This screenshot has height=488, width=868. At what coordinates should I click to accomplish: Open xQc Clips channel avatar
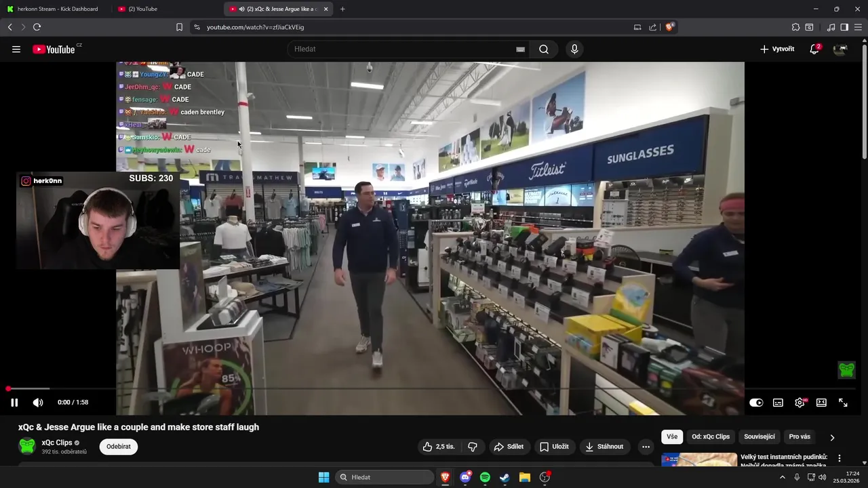tap(27, 446)
